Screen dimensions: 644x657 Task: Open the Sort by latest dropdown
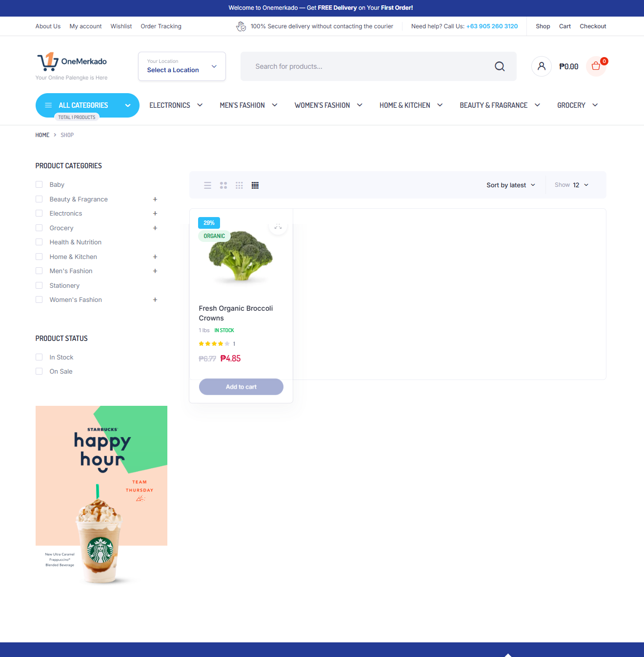[x=510, y=185]
